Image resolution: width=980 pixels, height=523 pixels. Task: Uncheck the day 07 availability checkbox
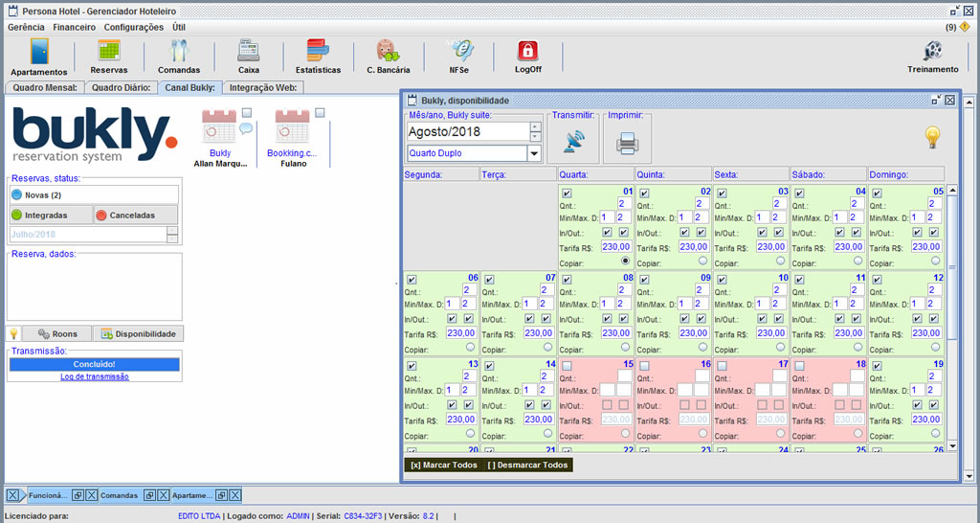489,280
